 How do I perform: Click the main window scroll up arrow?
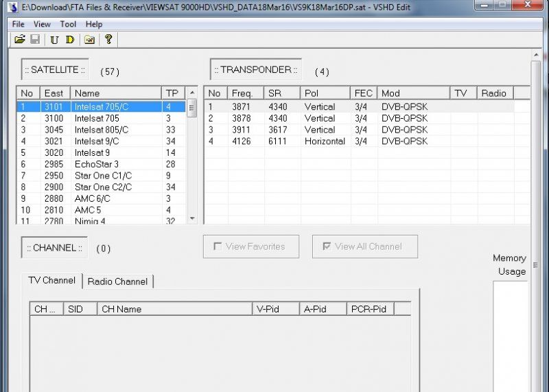coord(536,55)
